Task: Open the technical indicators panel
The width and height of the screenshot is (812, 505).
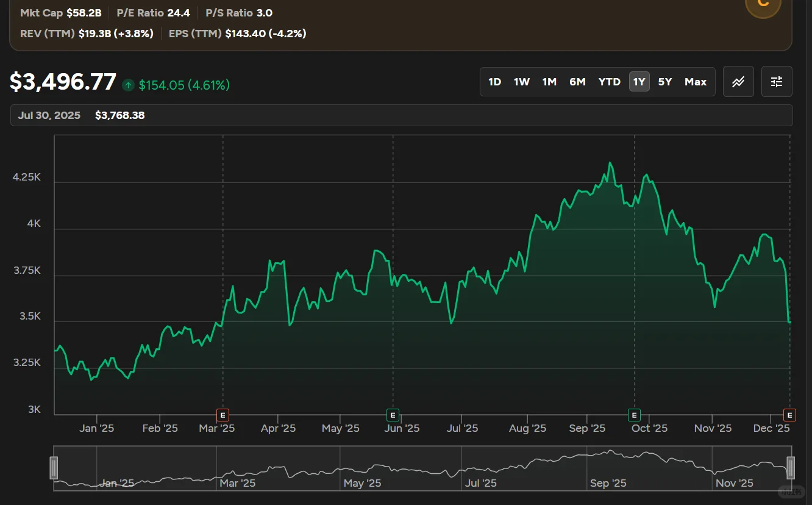Action: pyautogui.click(x=738, y=81)
